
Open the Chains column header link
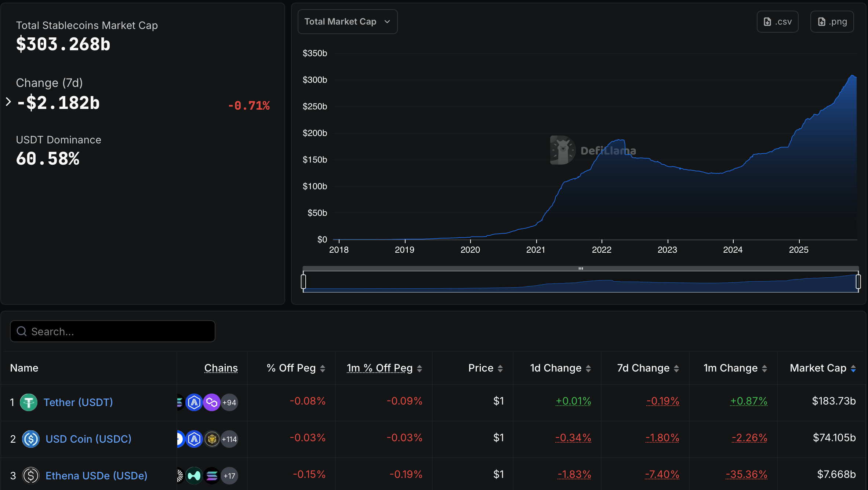[221, 368]
